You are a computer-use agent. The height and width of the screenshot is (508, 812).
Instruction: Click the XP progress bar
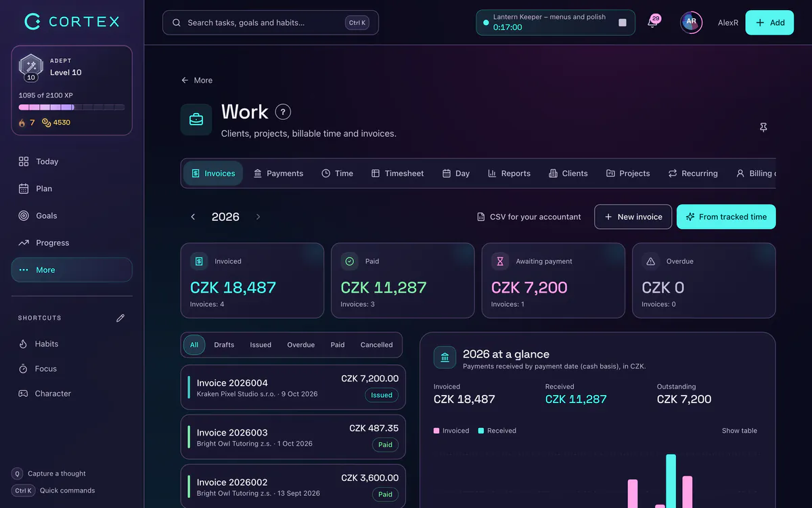tap(72, 107)
